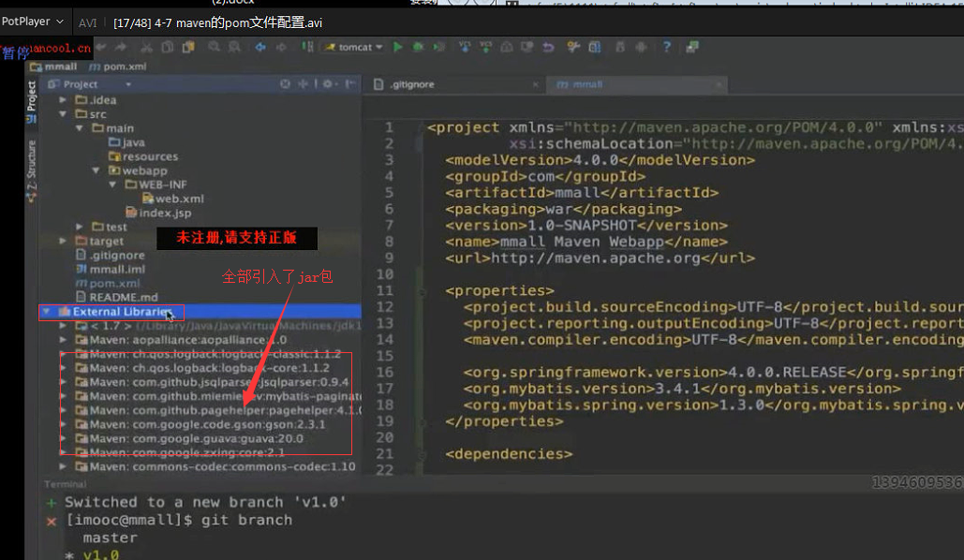Viewport: 964px width, 560px height.
Task: Click Run with Coverage icon
Action: pyautogui.click(x=438, y=47)
